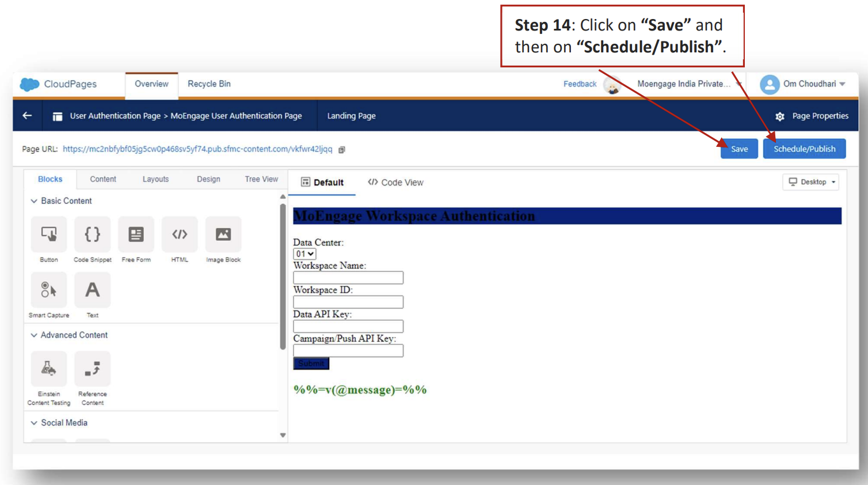Switch to the Layouts tab
Viewport: 868px width, 485px height.
point(155,179)
